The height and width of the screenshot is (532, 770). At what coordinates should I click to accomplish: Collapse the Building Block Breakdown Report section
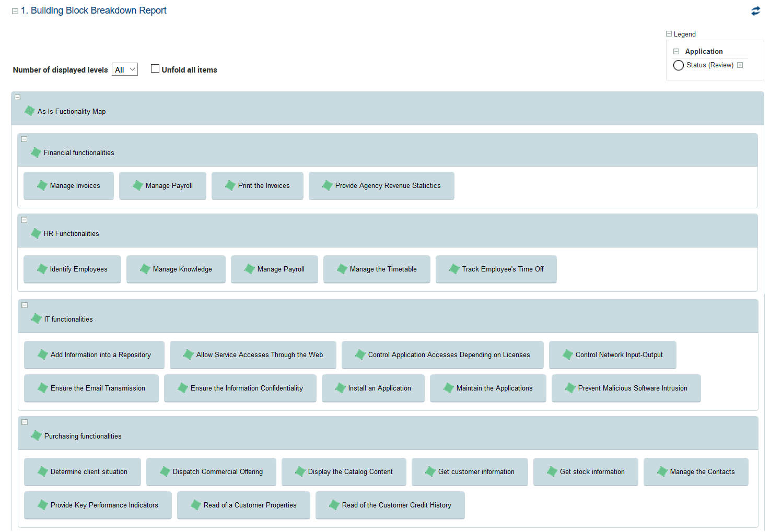(15, 11)
